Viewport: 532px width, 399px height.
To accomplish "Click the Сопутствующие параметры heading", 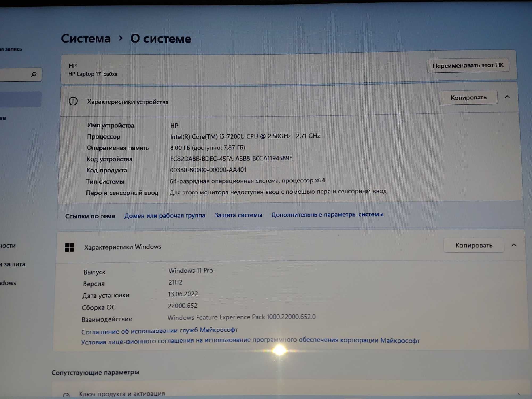I will point(95,372).
